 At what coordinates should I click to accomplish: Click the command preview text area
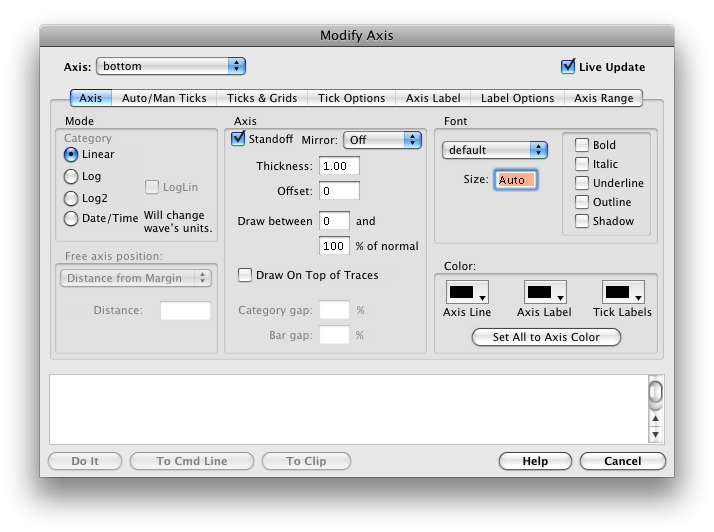(349, 409)
